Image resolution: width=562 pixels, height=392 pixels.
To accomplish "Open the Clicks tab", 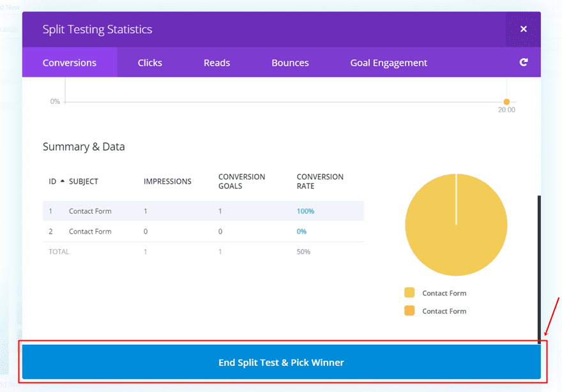I will click(150, 63).
